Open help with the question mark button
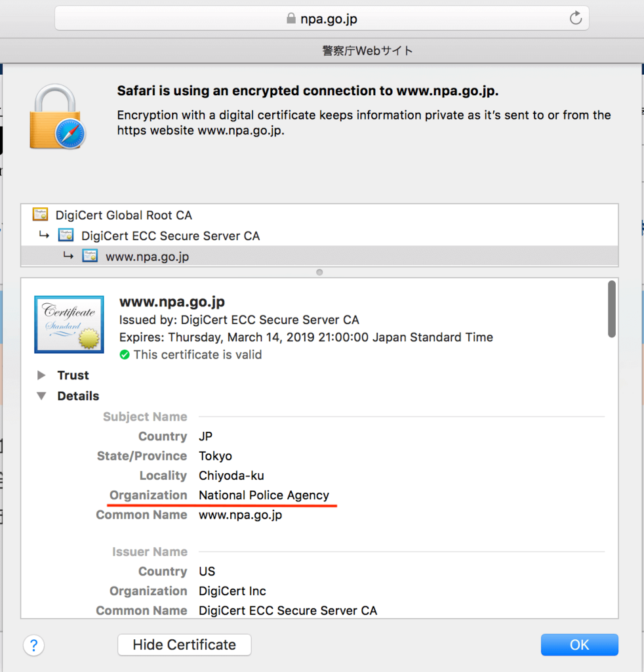 (x=34, y=645)
